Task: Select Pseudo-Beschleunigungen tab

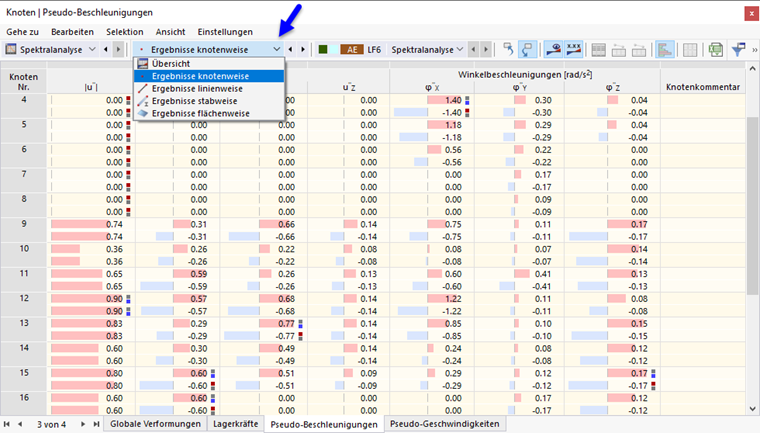Action: click(x=324, y=424)
